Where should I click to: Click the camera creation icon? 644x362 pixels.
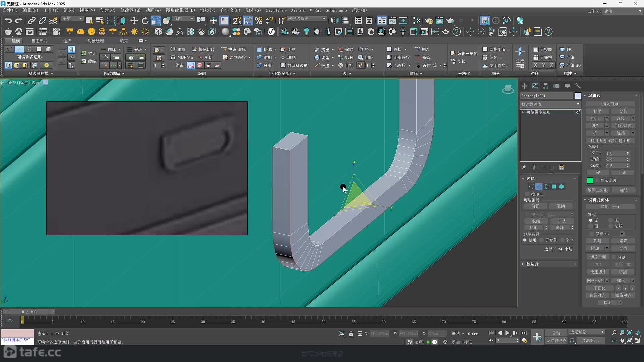click(x=56, y=32)
